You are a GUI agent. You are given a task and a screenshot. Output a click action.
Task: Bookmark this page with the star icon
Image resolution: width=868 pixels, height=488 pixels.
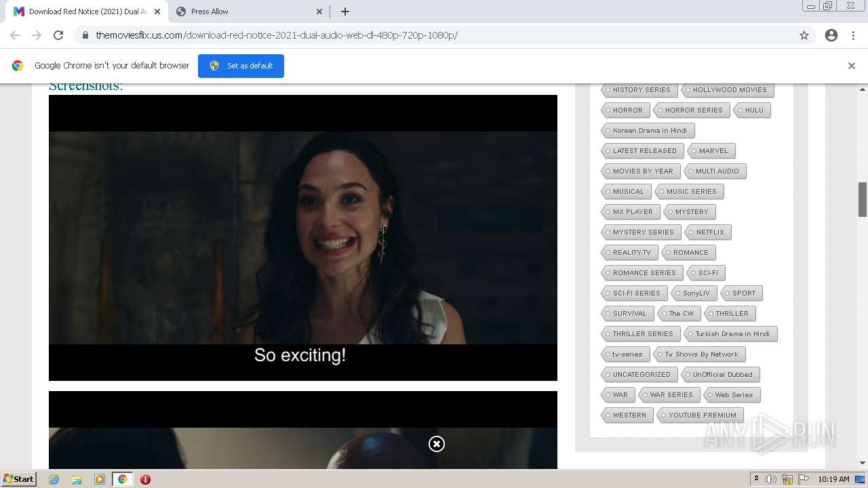(804, 35)
